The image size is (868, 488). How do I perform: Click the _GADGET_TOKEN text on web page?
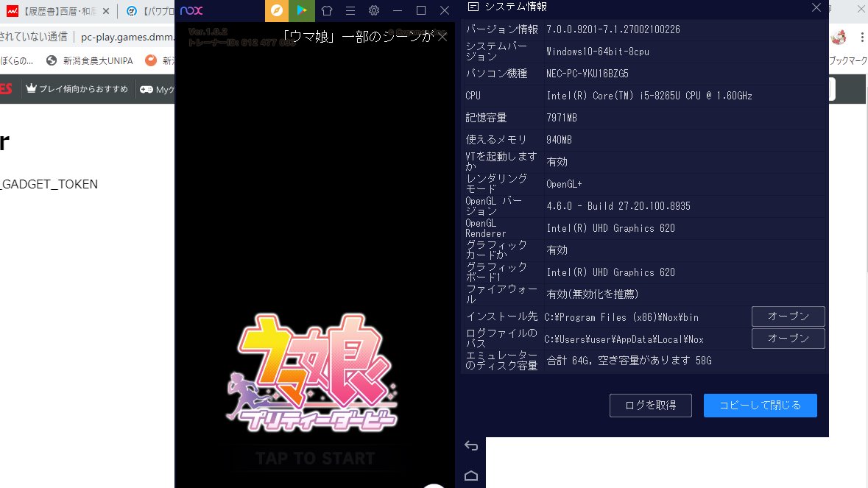49,184
